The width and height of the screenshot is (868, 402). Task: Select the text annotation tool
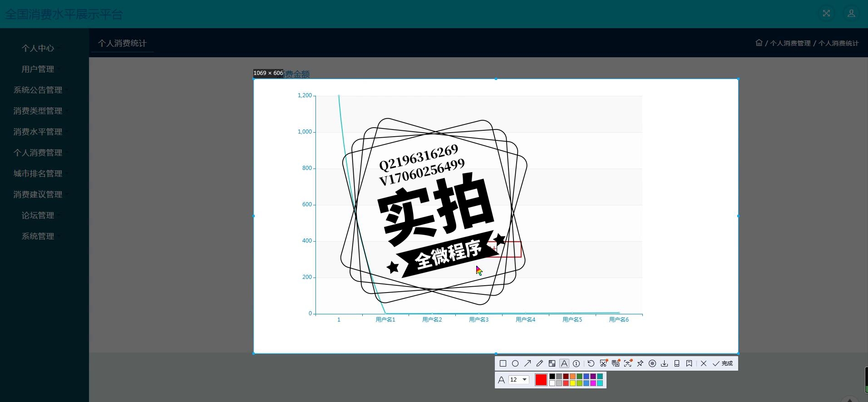click(x=564, y=363)
